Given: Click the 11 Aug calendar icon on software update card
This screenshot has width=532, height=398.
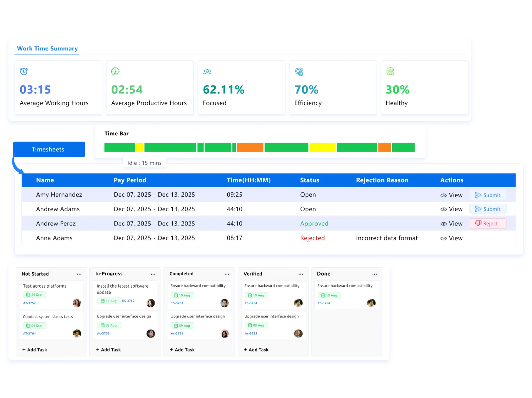Looking at the screenshot, I should click(102, 301).
